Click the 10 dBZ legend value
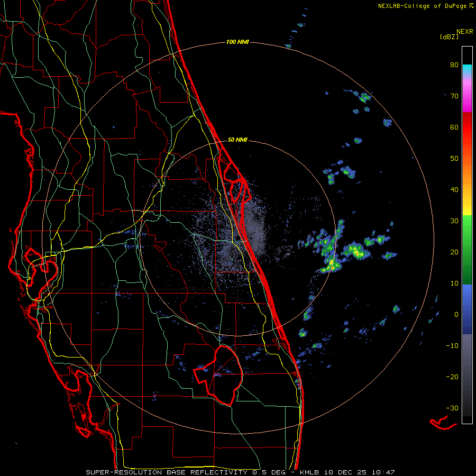The image size is (476, 476). [454, 283]
